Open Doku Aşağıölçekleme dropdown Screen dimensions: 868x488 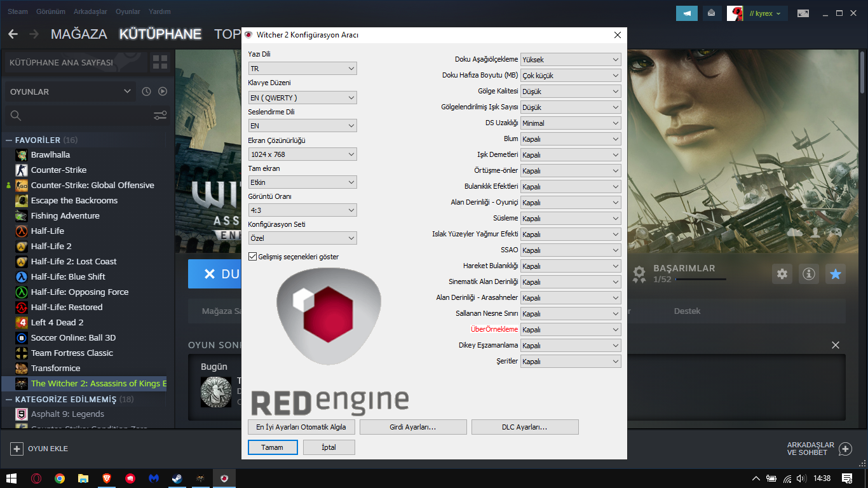click(x=571, y=59)
